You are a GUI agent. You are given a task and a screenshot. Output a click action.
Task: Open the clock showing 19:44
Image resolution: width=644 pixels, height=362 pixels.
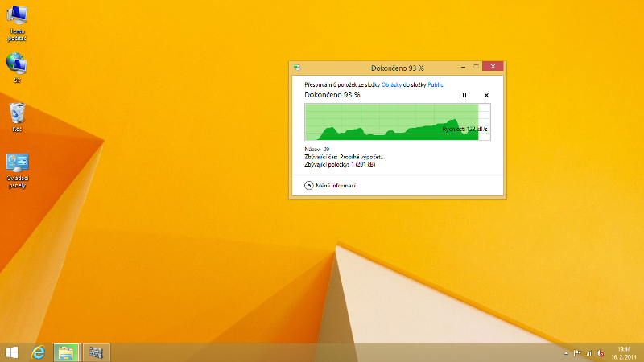tap(623, 352)
